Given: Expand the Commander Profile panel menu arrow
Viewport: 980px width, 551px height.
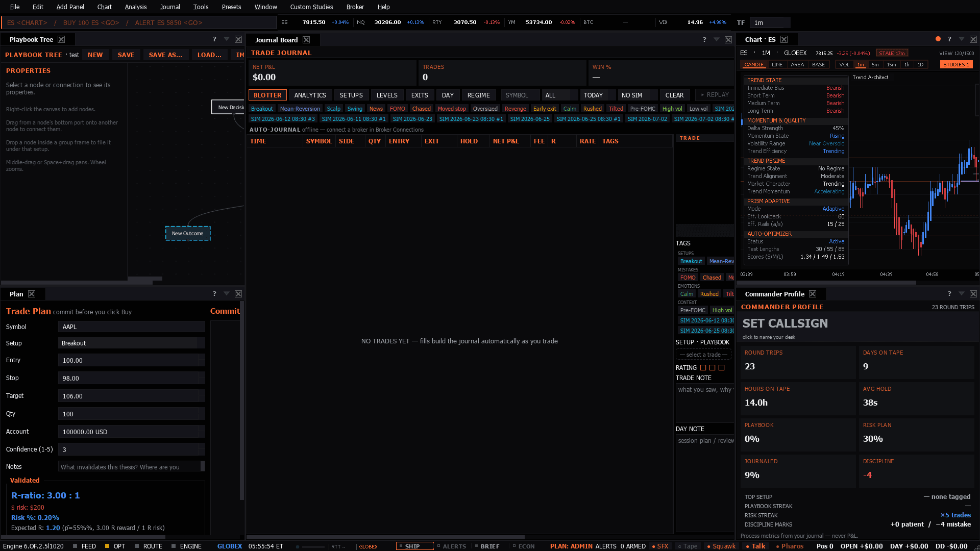Looking at the screenshot, I should [x=962, y=294].
